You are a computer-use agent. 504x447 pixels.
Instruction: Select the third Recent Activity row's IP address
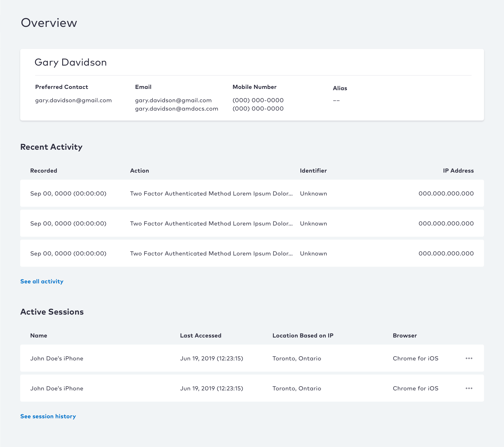point(446,253)
